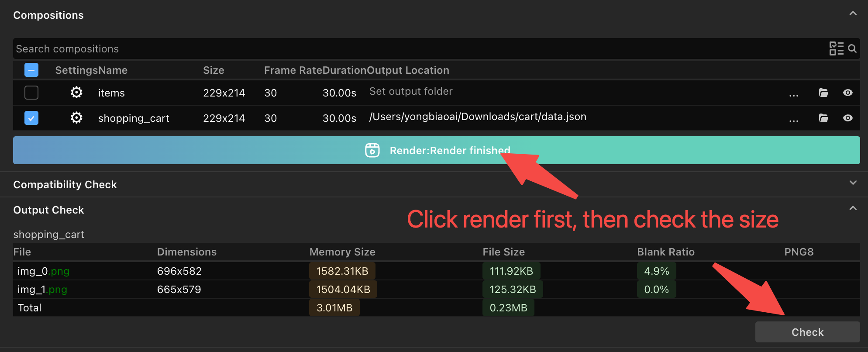Preview shopping_cart composition with eye icon
This screenshot has height=352, width=868.
pos(848,118)
